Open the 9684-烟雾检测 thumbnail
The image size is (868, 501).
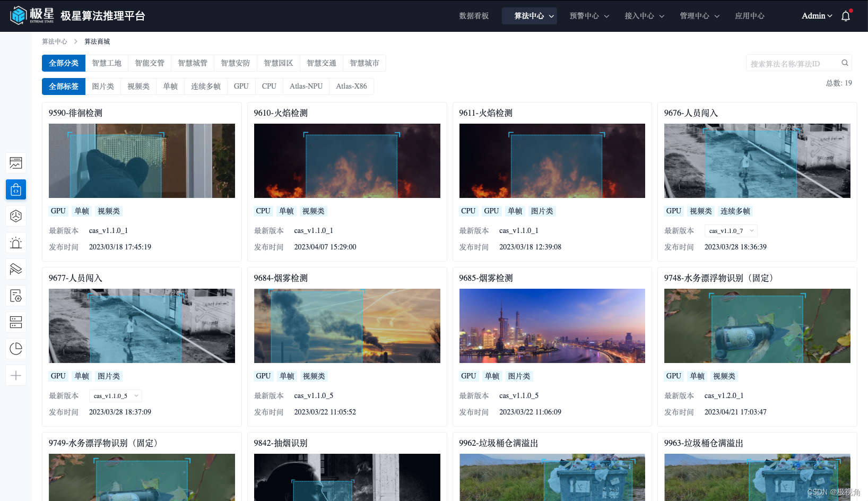coord(347,326)
